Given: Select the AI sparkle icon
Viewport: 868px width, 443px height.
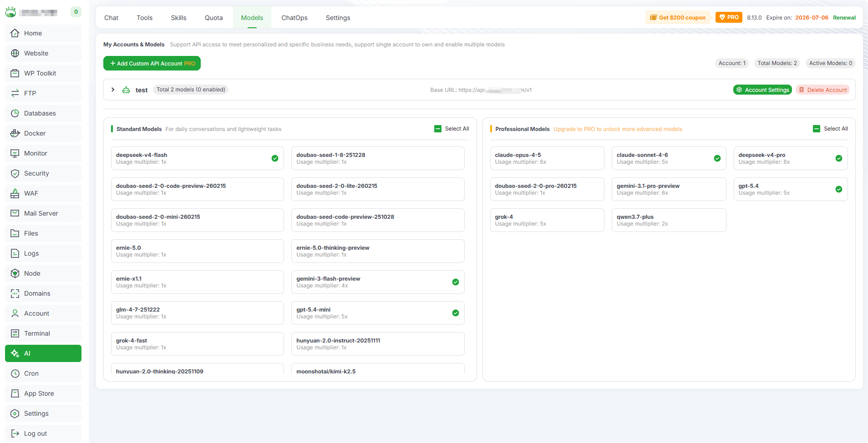Looking at the screenshot, I should 15,353.
